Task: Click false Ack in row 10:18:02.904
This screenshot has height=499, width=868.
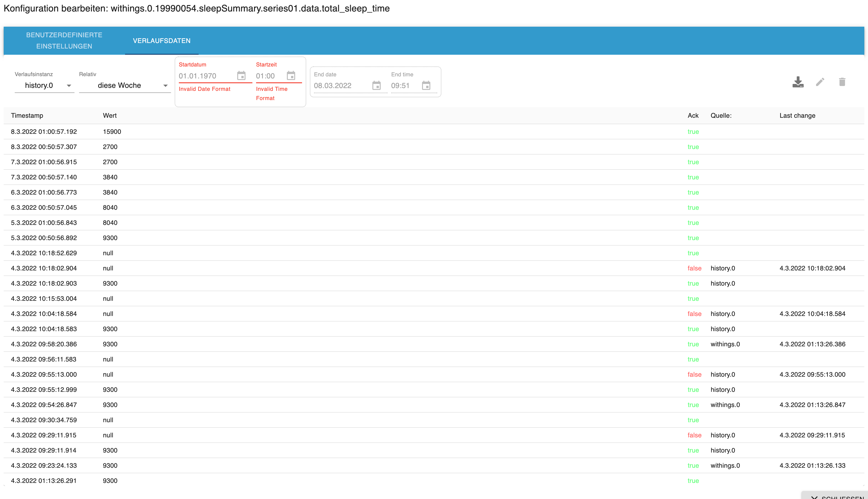Action: pyautogui.click(x=694, y=268)
